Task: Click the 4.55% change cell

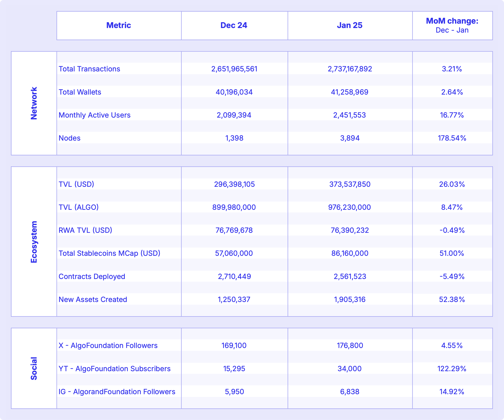Action: pos(452,345)
